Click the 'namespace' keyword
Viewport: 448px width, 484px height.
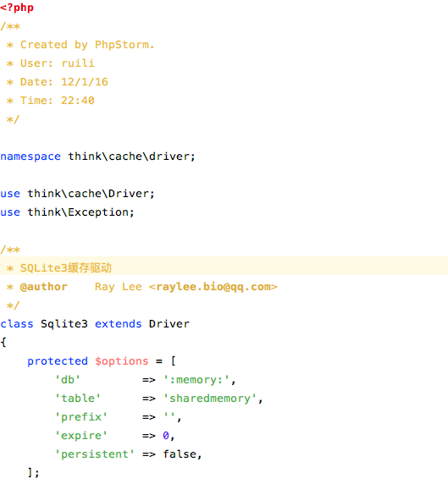click(x=30, y=157)
